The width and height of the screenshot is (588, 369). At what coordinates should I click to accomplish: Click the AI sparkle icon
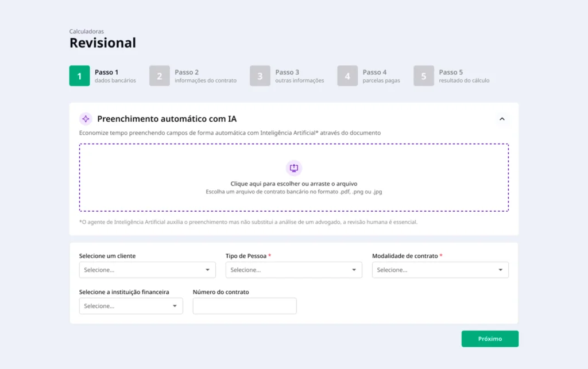[86, 119]
